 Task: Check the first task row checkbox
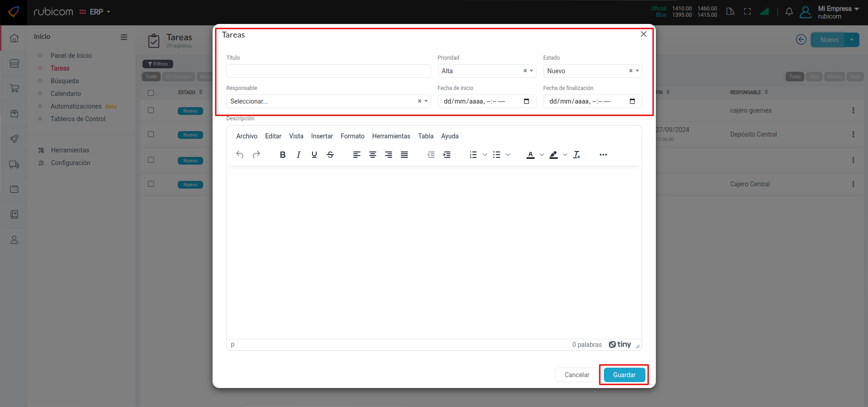pos(151,110)
